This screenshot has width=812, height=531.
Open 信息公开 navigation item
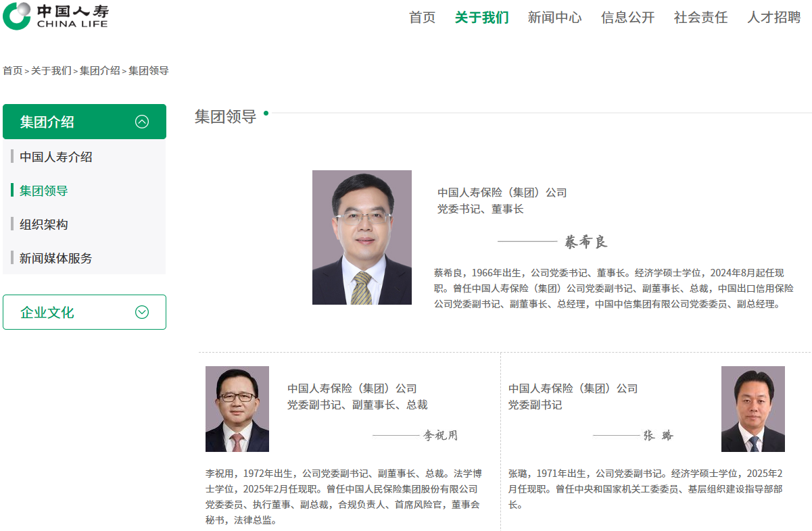[627, 18]
